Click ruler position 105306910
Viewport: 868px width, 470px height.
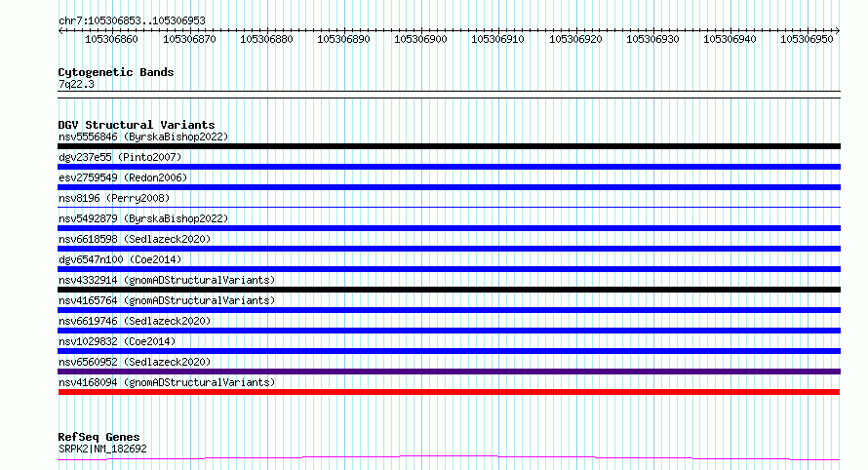pyautogui.click(x=497, y=39)
